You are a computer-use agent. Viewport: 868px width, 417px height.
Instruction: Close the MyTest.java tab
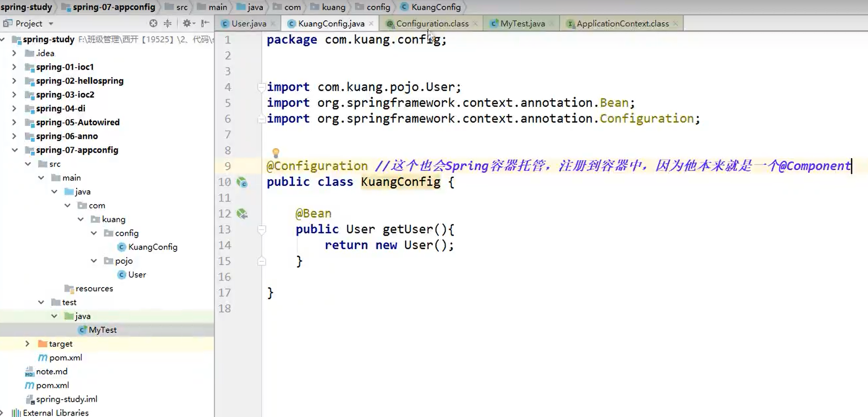coord(551,24)
